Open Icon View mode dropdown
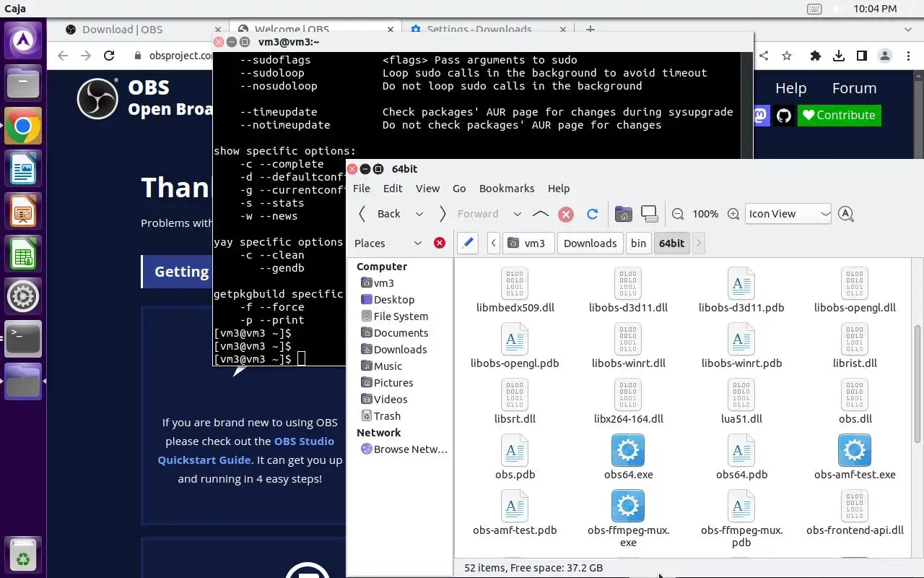Image resolution: width=924 pixels, height=578 pixels. point(788,214)
